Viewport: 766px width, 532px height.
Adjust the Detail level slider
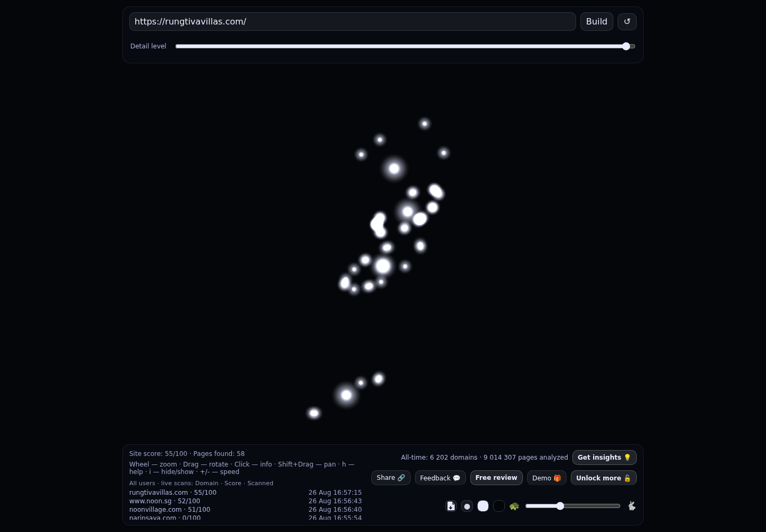tap(405, 46)
